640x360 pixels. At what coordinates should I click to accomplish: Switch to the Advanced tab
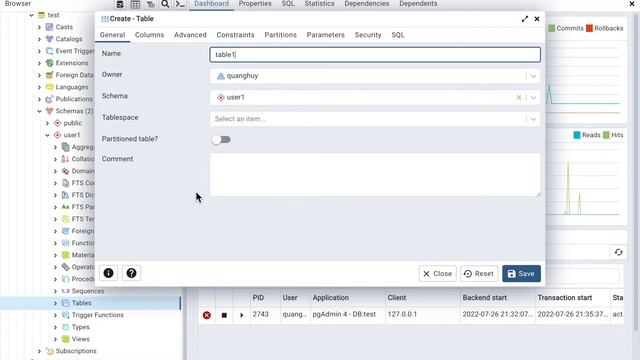click(x=190, y=35)
